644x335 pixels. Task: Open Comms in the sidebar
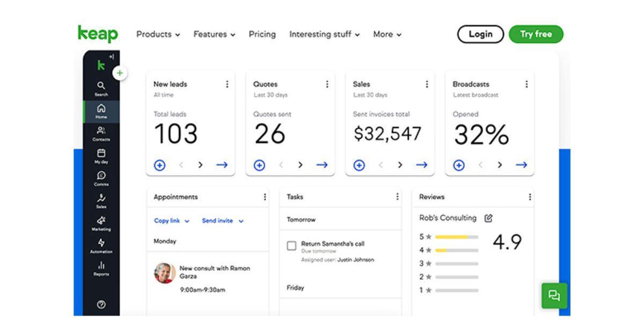[101, 178]
